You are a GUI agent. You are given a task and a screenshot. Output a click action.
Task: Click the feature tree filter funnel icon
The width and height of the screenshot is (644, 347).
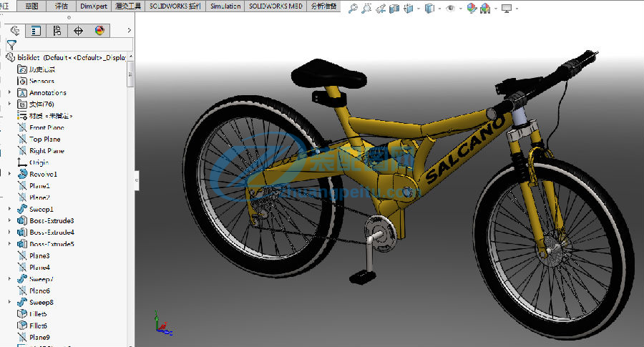11,45
